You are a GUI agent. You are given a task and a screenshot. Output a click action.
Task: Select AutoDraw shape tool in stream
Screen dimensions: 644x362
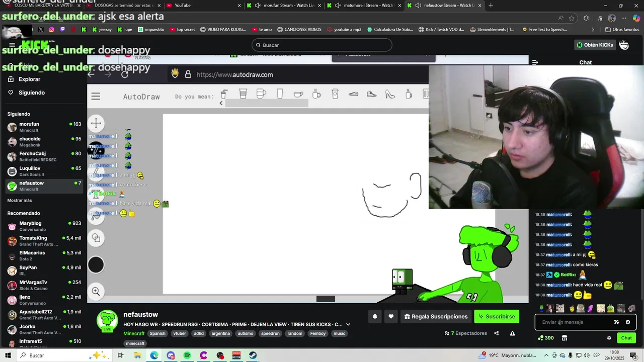pos(96,238)
